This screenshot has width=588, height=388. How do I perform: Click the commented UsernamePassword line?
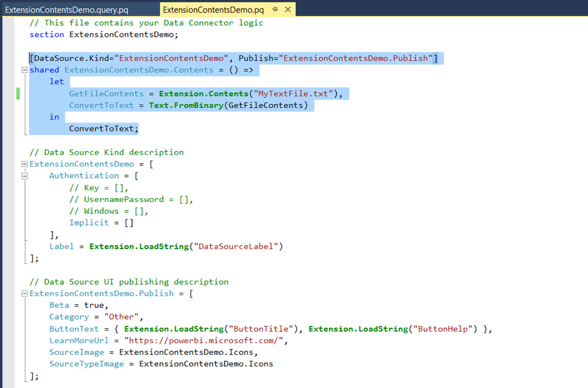pos(131,199)
